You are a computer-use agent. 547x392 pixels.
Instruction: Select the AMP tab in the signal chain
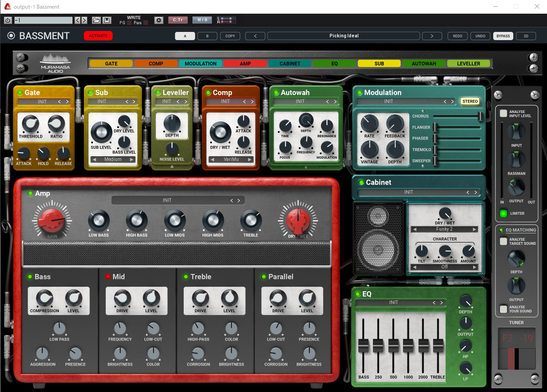(x=245, y=64)
